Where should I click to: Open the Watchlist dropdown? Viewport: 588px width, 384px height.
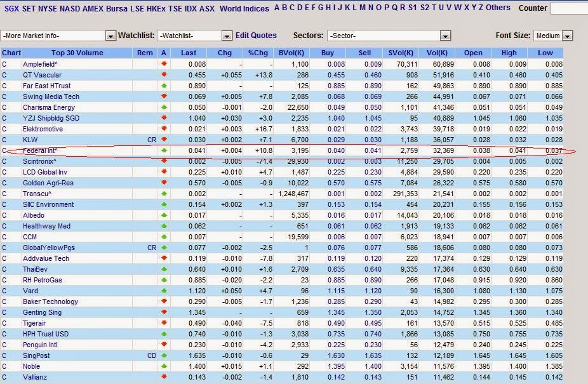click(195, 36)
